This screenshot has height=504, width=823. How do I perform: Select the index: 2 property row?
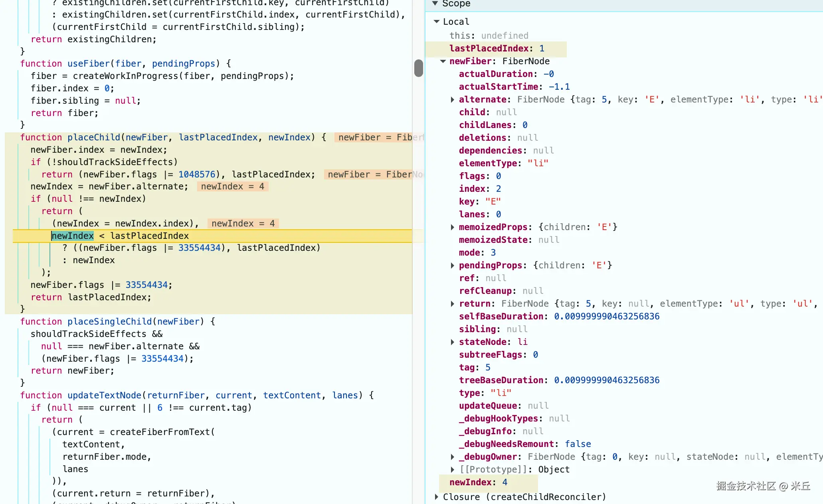click(480, 189)
